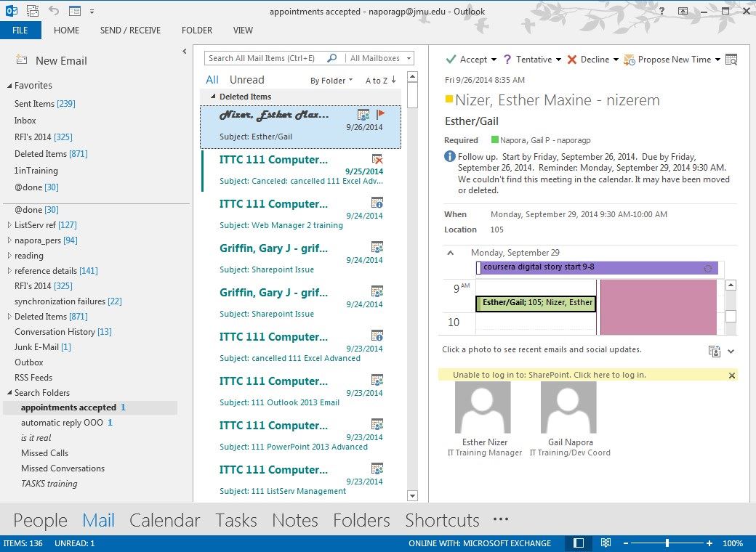
Task: Open the SEND / RECEIVE tab
Action: tap(130, 31)
